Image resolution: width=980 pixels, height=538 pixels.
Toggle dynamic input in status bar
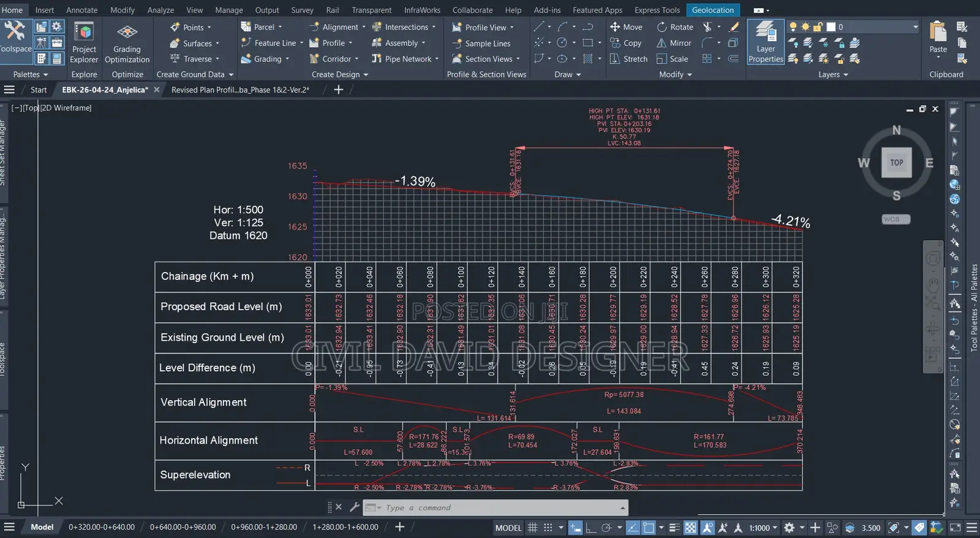click(x=575, y=528)
